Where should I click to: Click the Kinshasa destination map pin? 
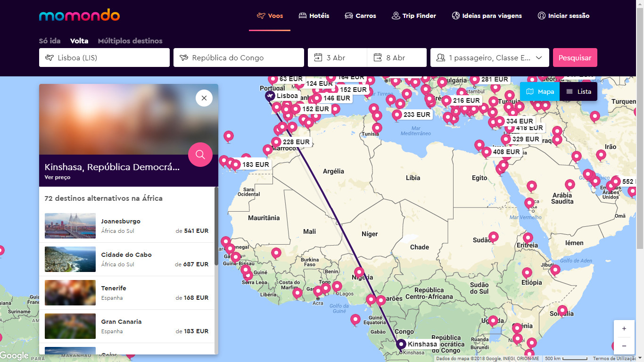(x=401, y=344)
